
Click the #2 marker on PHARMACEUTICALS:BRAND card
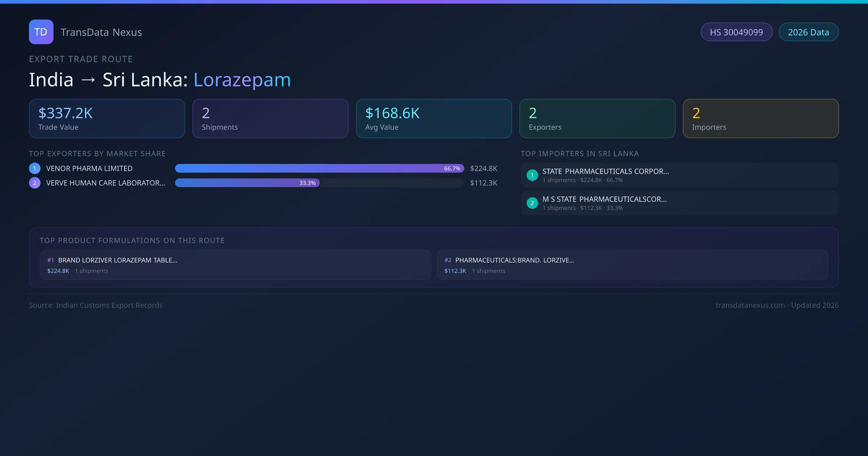(448, 260)
